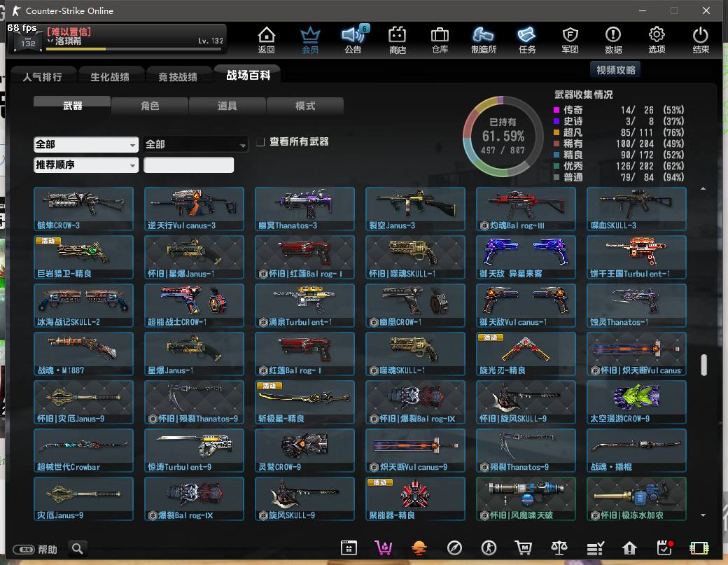Screen dimensions: 728x565
Task: Select the 战场百科 tab
Action: click(248, 75)
